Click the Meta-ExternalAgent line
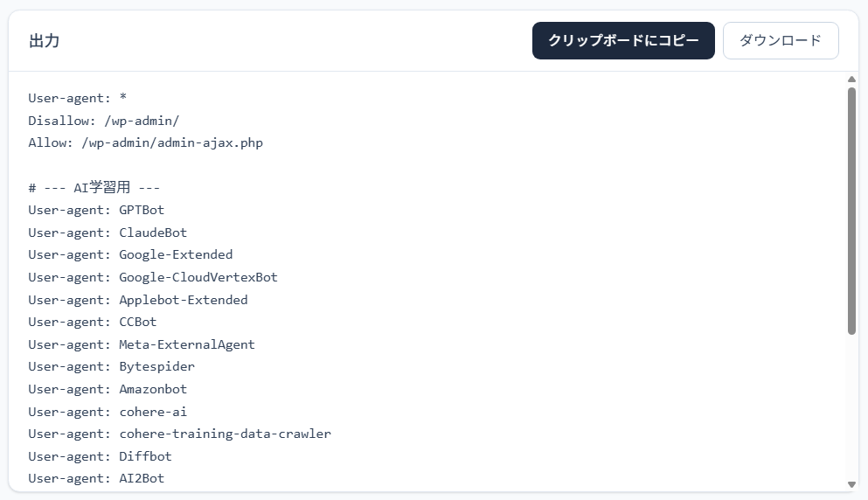This screenshot has width=868, height=500. [142, 344]
